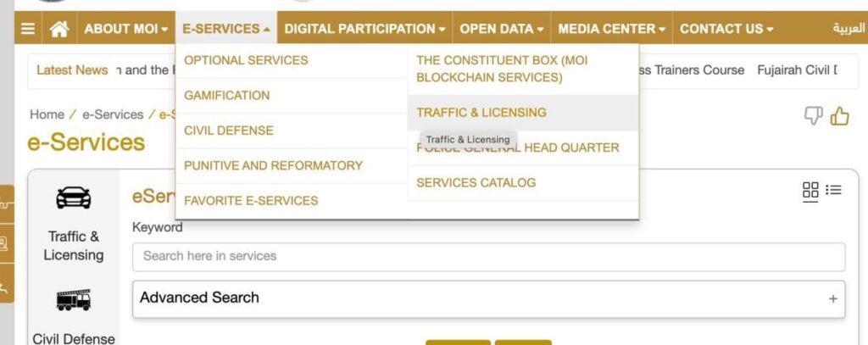Switch to list view icon
This screenshot has width=868, height=345.
[833, 190]
